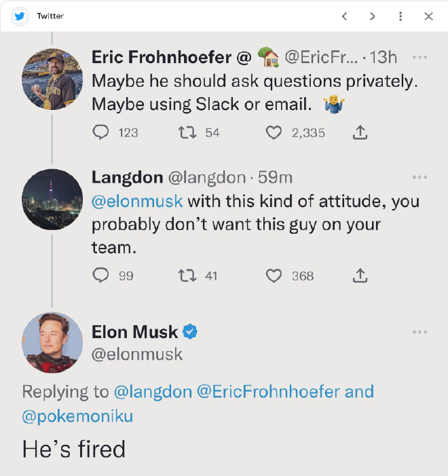The width and height of the screenshot is (448, 476).
Task: Open the @pokemoniku profile link
Action: [x=77, y=416]
